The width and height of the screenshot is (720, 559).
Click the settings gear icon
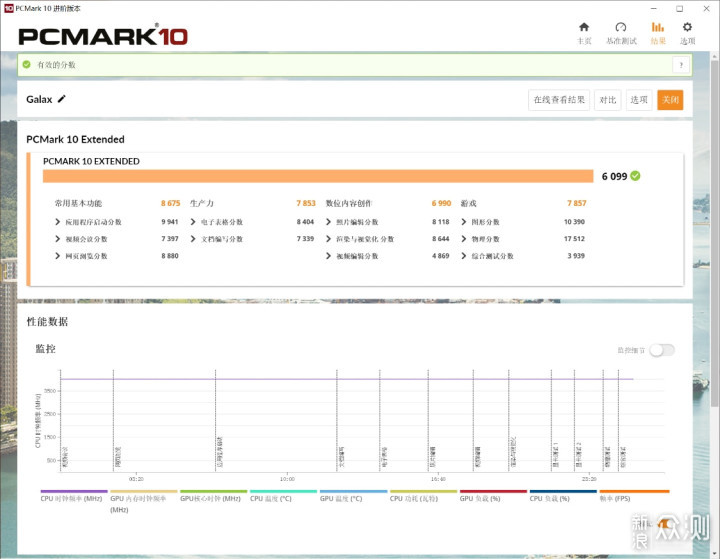tap(687, 27)
